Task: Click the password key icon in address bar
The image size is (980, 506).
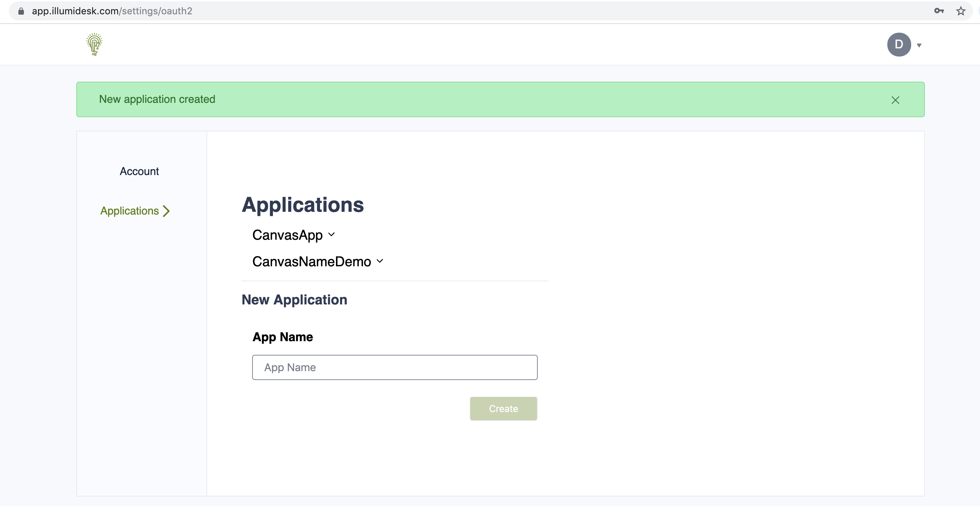Action: coord(938,11)
